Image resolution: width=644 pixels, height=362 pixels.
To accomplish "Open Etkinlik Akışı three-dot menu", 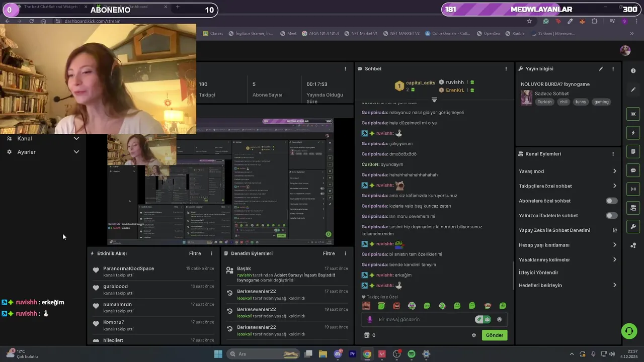I will coord(211,254).
